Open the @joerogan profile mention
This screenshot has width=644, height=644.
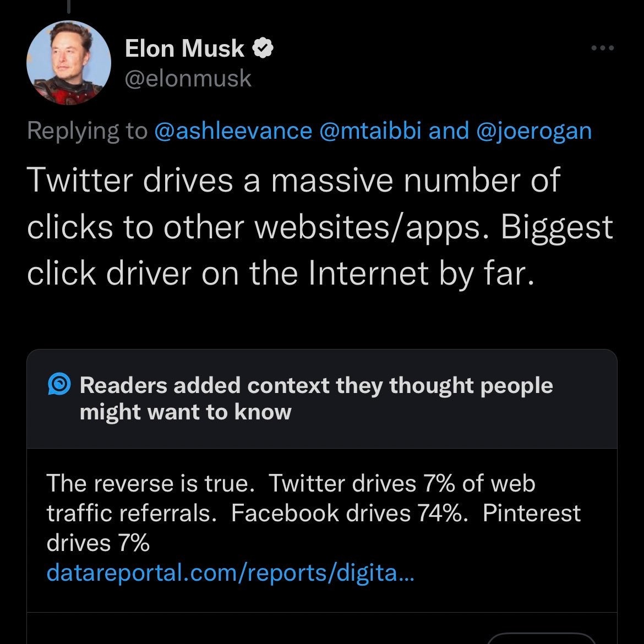click(x=533, y=130)
